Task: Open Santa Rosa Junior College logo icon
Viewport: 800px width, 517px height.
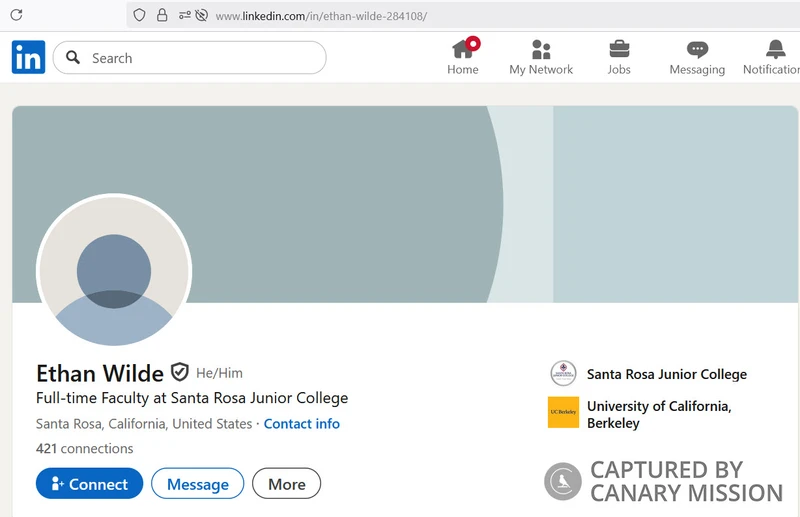Action: coord(563,374)
